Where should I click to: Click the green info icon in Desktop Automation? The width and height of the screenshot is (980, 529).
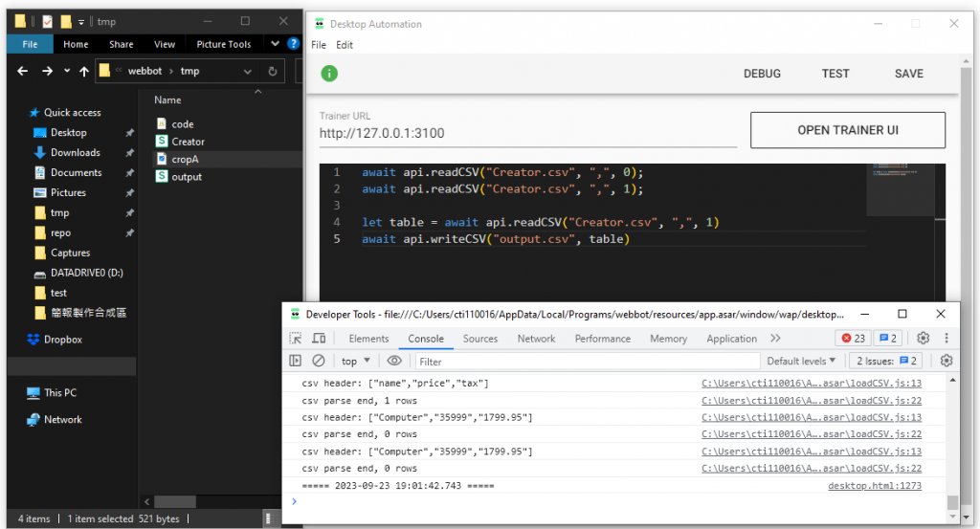(x=329, y=74)
